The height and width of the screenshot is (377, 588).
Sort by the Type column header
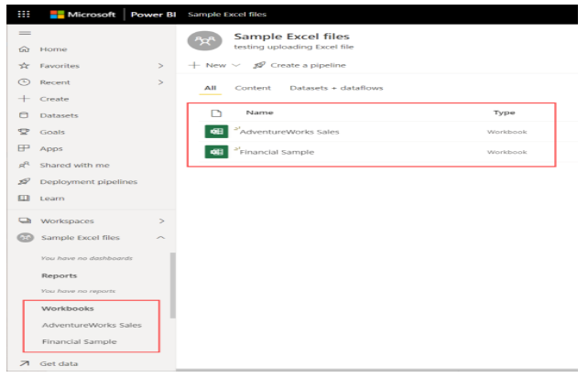click(x=505, y=113)
